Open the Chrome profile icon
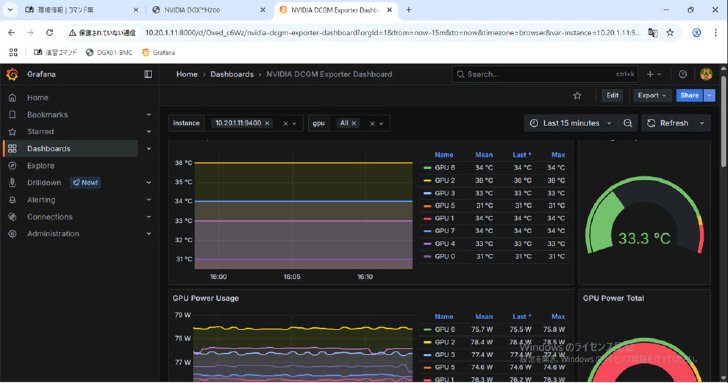 pyautogui.click(x=696, y=32)
